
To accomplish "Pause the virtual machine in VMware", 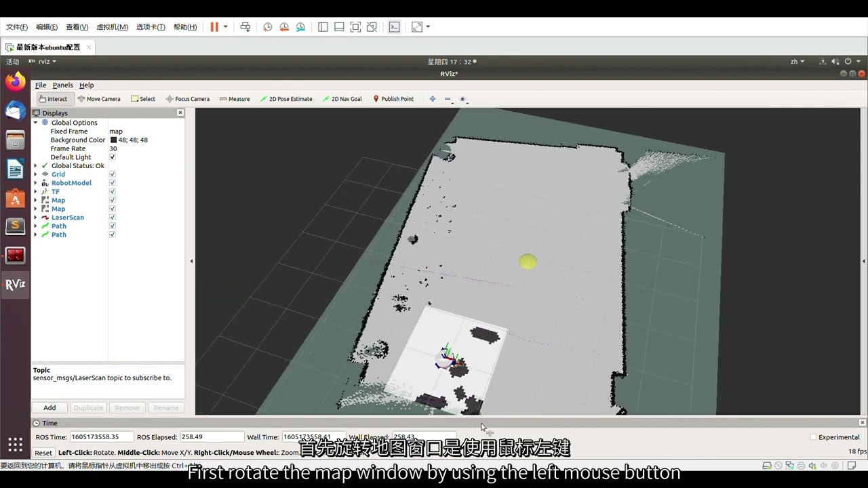I will coord(214,27).
